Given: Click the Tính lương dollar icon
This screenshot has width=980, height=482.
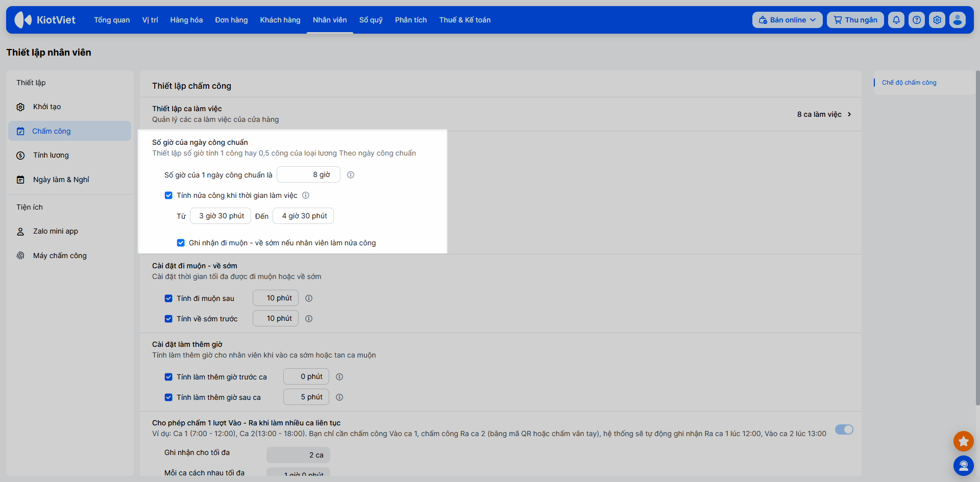Looking at the screenshot, I should click(20, 156).
